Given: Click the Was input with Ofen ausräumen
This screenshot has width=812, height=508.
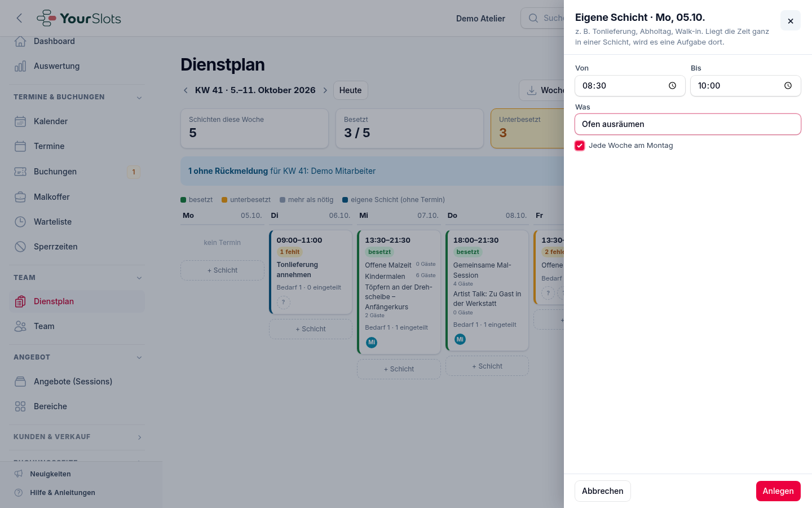Looking at the screenshot, I should (x=688, y=124).
